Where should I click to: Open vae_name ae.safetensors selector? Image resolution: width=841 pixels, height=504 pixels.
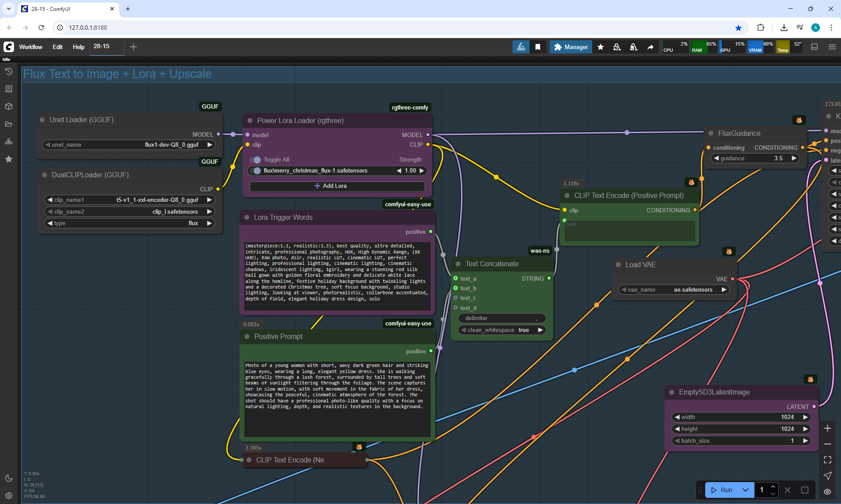[x=673, y=290]
